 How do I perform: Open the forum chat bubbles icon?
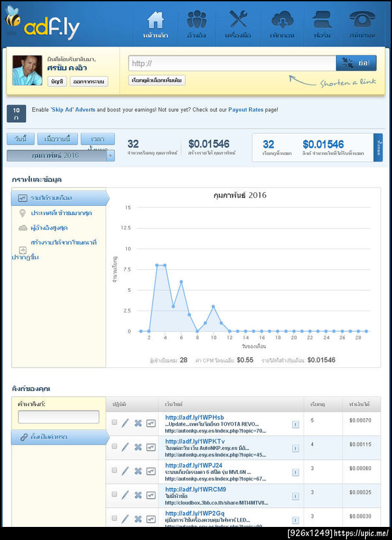point(322,20)
